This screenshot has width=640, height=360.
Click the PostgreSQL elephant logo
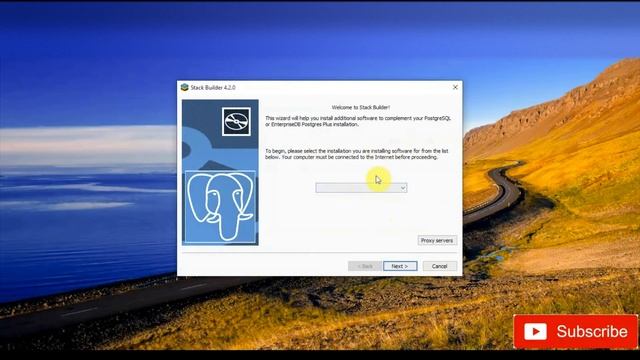click(220, 207)
